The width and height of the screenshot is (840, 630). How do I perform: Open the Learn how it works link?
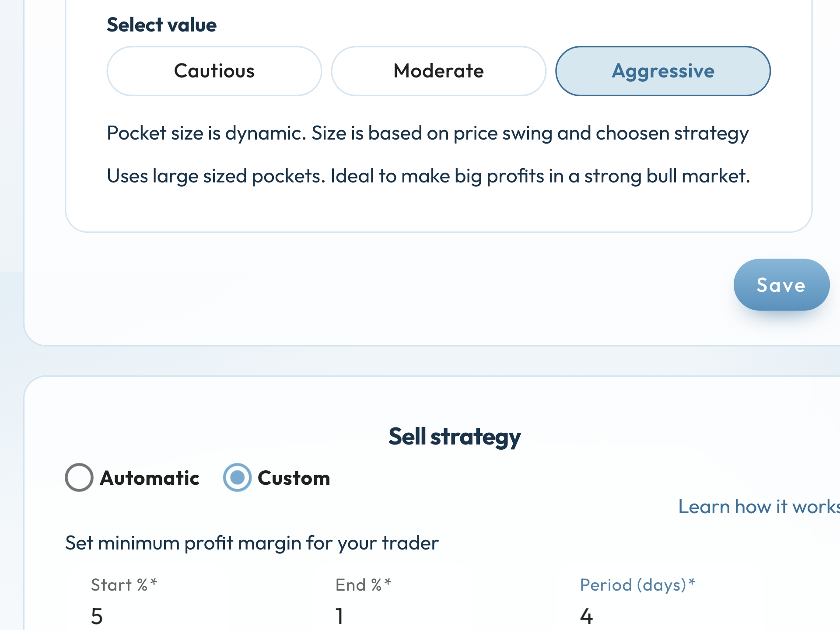click(759, 507)
